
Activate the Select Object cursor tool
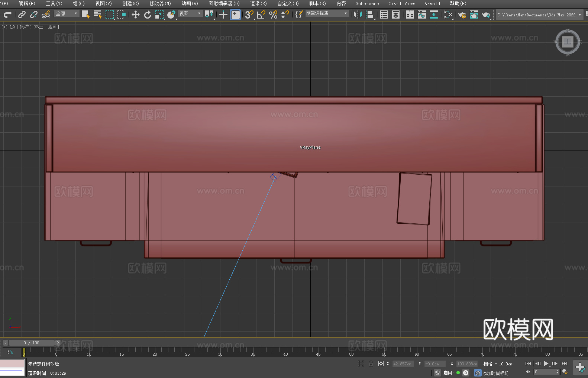click(85, 14)
